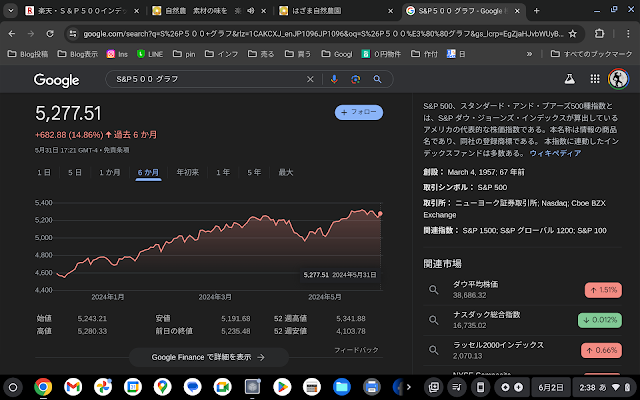This screenshot has height=400, width=640.
Task: Close the はざま自然農園 tab
Action: click(391, 11)
